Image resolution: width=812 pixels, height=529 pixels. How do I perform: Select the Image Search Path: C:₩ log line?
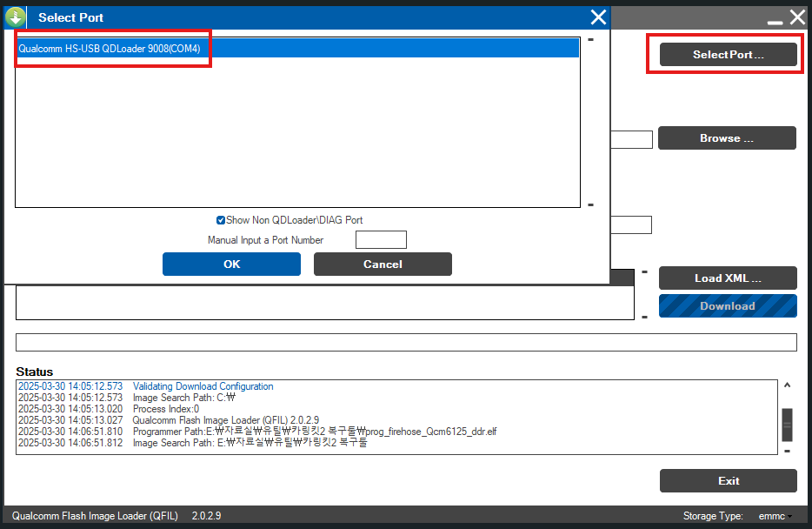click(127, 398)
